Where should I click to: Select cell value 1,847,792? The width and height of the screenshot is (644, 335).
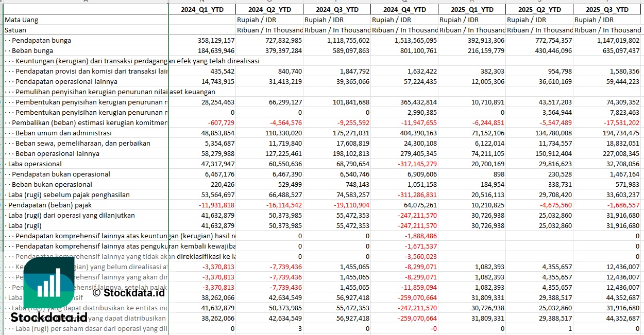354,71
